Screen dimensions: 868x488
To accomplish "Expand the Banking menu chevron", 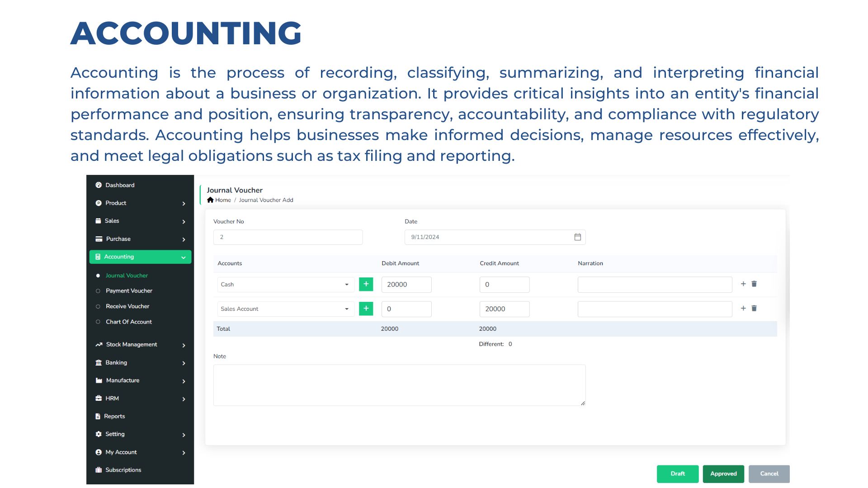I will (184, 363).
